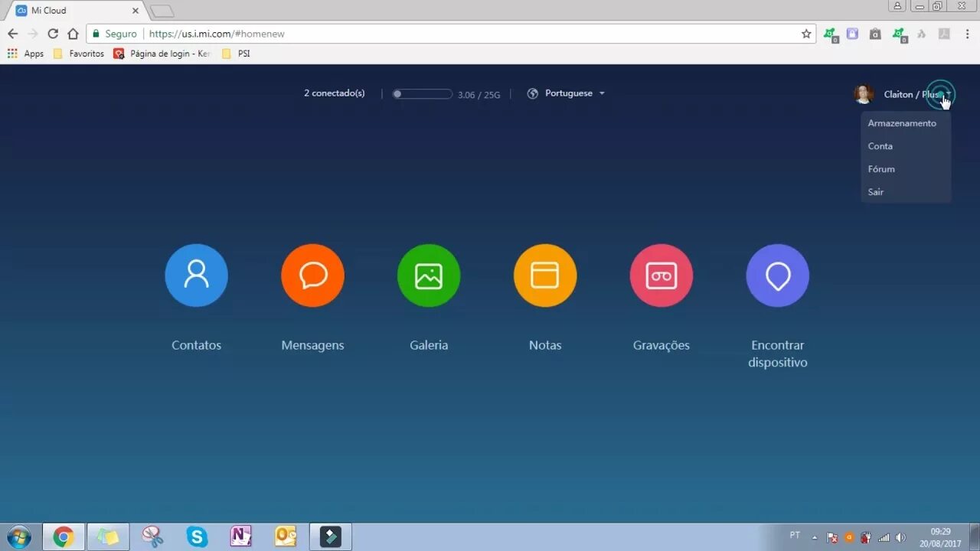
Task: Click the Chrome taskbar icon
Action: point(64,537)
